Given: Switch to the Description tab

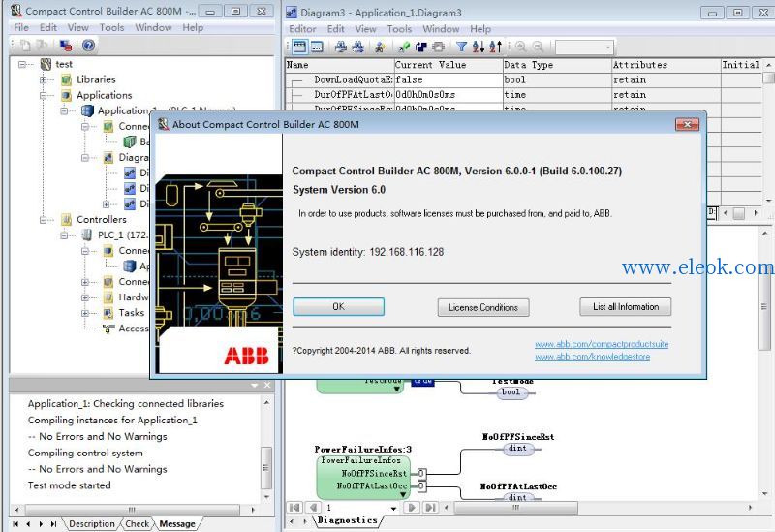Looking at the screenshot, I should click(x=91, y=524).
